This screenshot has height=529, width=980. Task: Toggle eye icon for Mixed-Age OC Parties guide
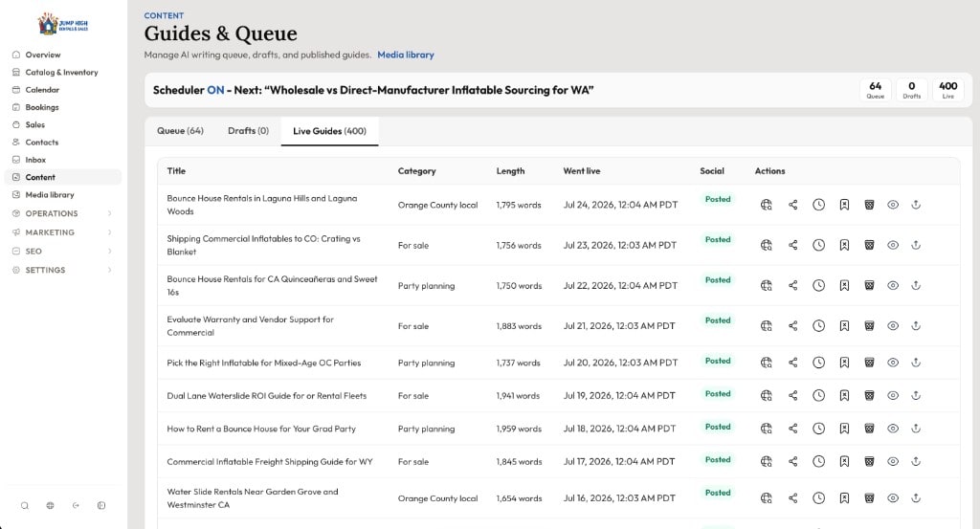893,363
